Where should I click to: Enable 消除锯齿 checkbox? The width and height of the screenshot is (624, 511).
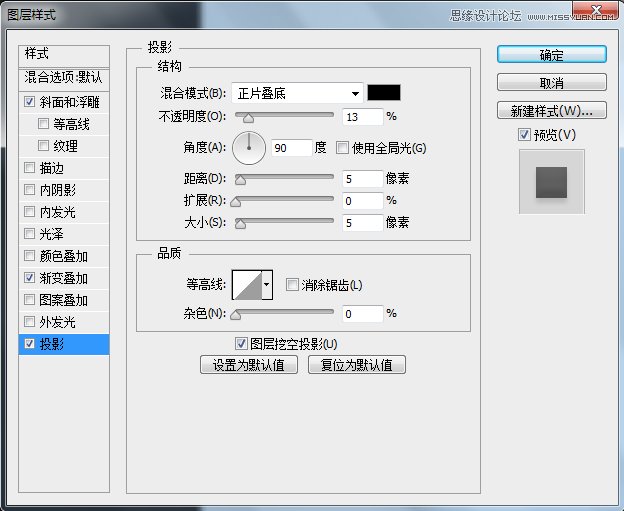[x=292, y=285]
